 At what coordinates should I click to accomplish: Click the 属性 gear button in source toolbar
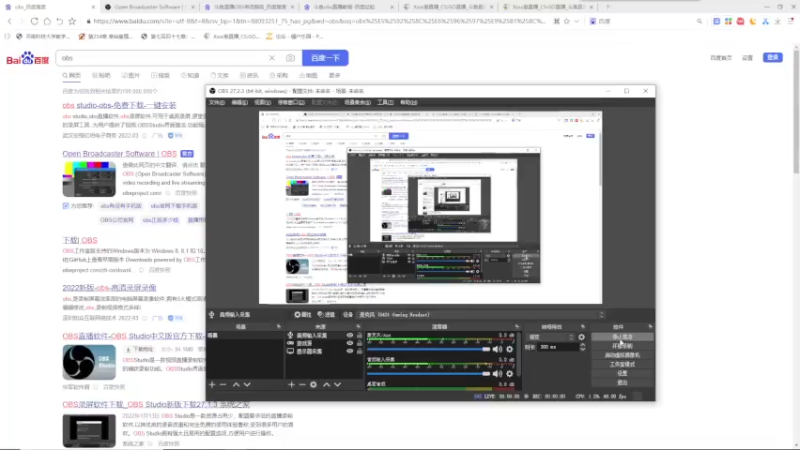303,315
